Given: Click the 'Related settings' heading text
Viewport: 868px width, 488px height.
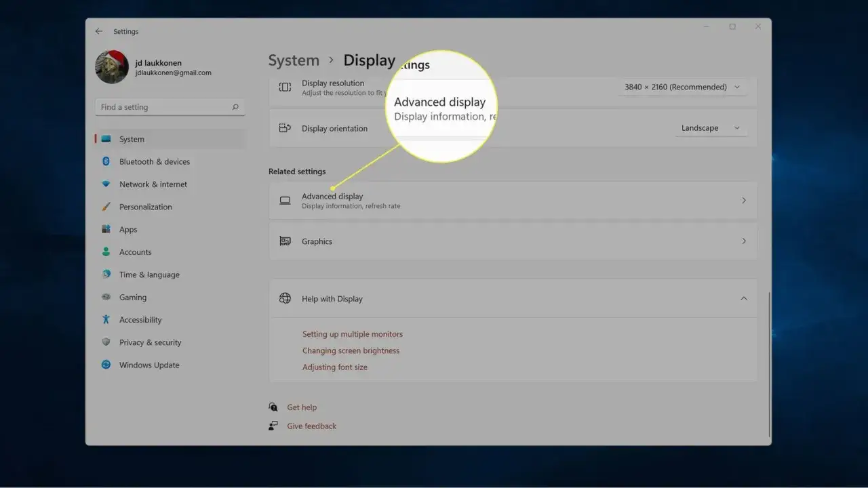Looking at the screenshot, I should [x=297, y=171].
